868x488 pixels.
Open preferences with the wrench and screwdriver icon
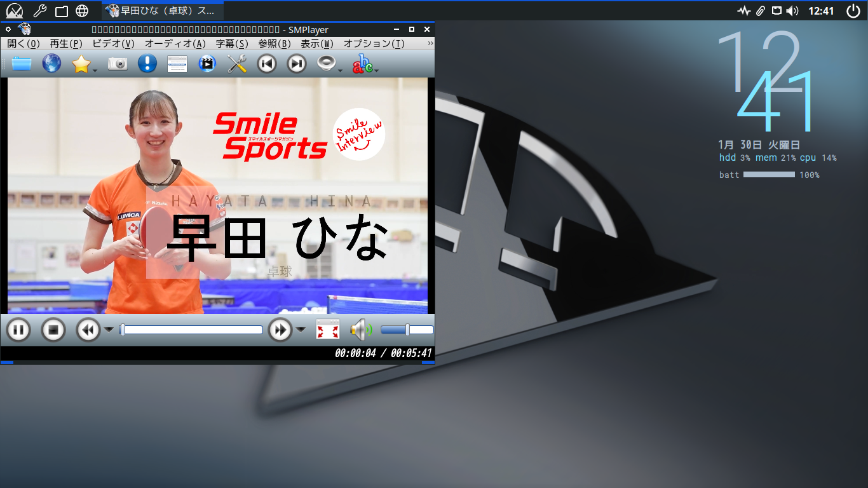[237, 64]
